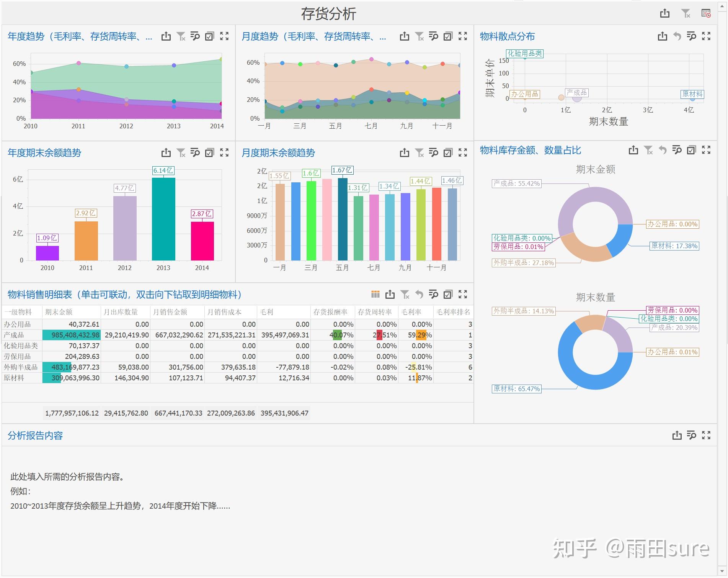Click the 原材料 point label in the scatter chart
Image resolution: width=728 pixels, height=578 pixels.
point(692,94)
